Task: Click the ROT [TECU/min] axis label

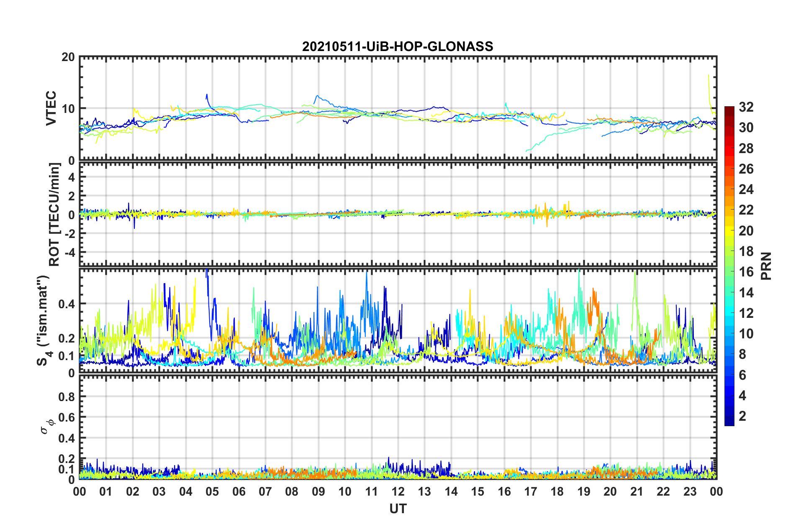Action: (x=54, y=215)
